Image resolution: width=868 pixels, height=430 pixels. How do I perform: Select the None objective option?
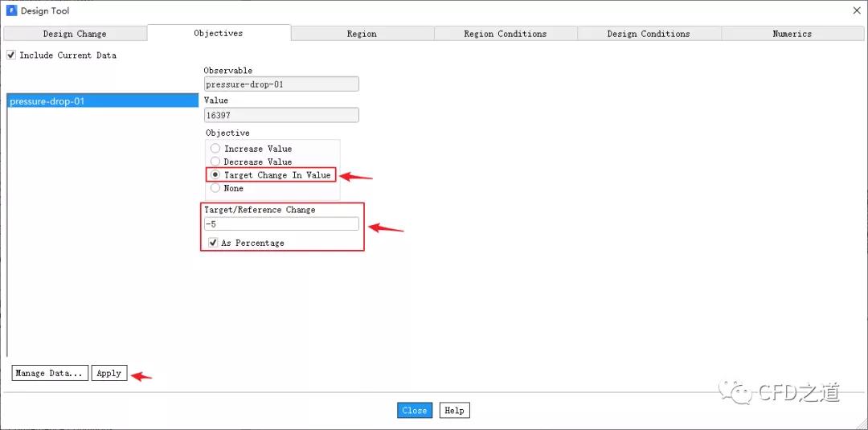pos(215,188)
